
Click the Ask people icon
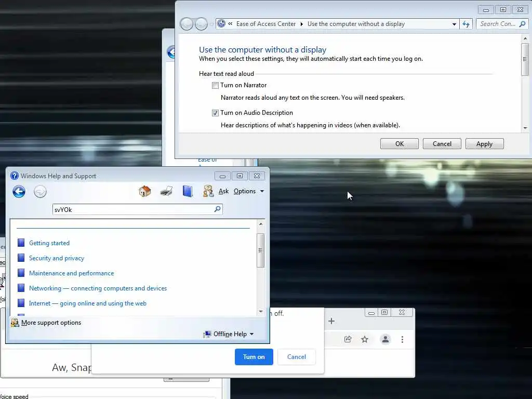tap(208, 191)
